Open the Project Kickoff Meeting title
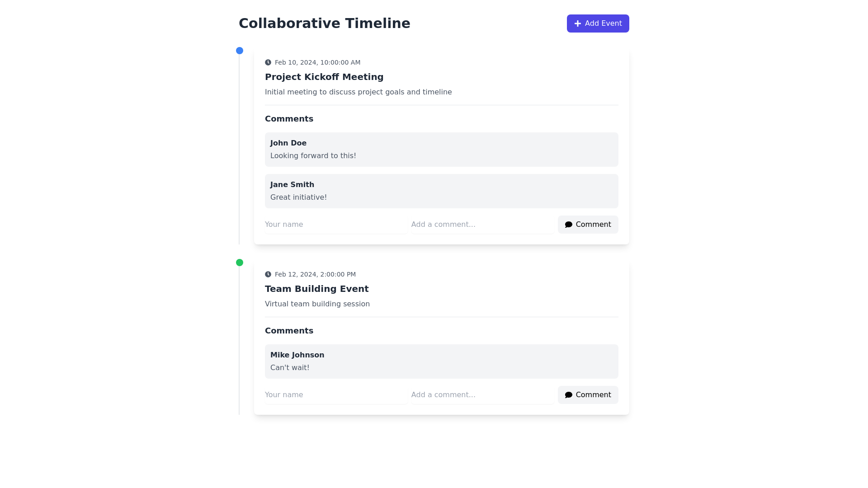Screen dimensions: 868x488 pos(324,77)
